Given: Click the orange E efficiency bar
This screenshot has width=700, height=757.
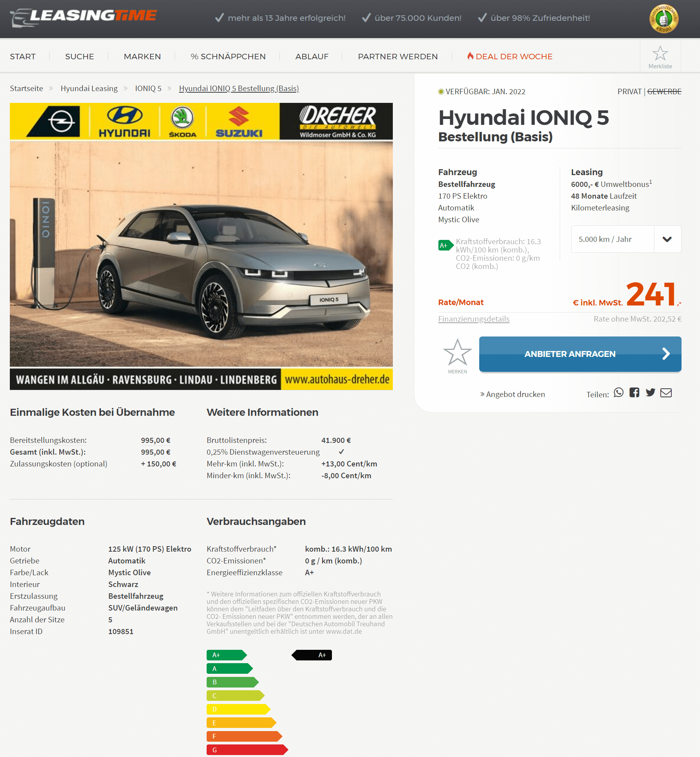Looking at the screenshot, I should (241, 723).
